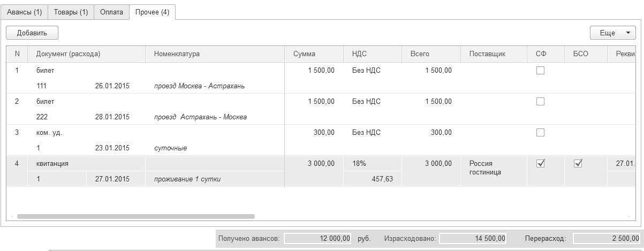Check the СФ checkbox for ком. уд. row
Image resolution: width=644 pixels, height=251 pixels.
pyautogui.click(x=540, y=132)
